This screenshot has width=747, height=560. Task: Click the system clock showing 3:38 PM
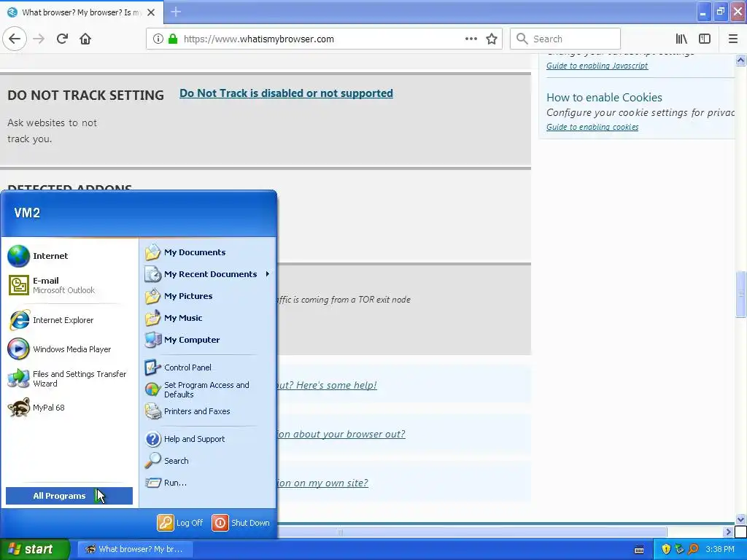[719, 550]
